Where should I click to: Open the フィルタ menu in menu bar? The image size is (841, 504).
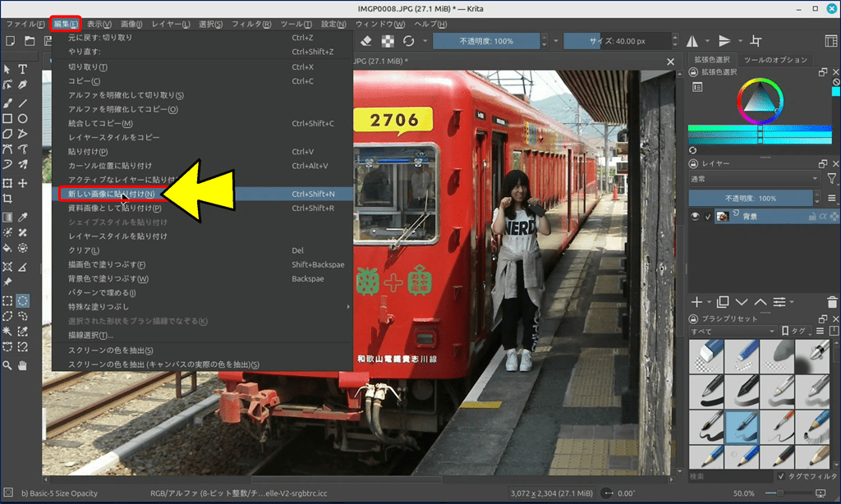246,24
